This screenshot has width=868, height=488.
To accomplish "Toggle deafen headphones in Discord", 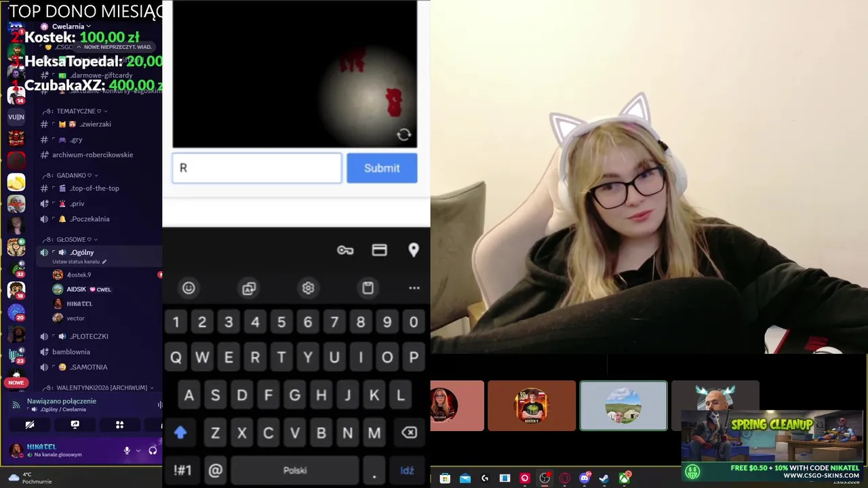I will [153, 451].
